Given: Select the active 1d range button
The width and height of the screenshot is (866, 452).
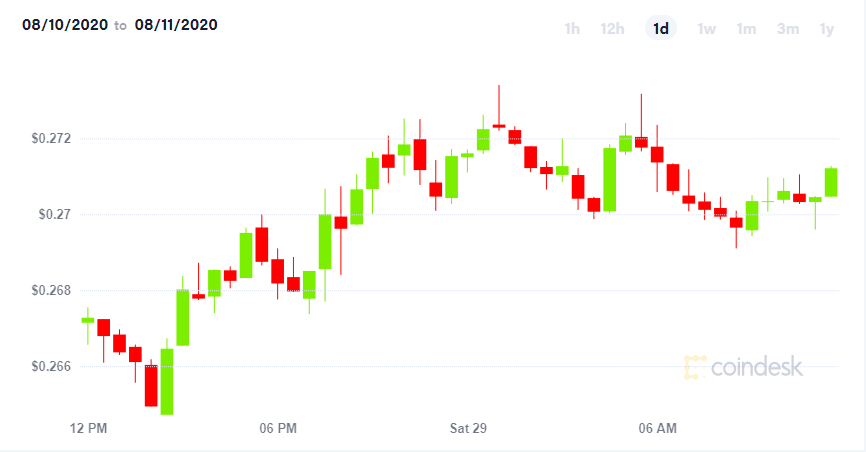Looking at the screenshot, I should click(x=661, y=29).
